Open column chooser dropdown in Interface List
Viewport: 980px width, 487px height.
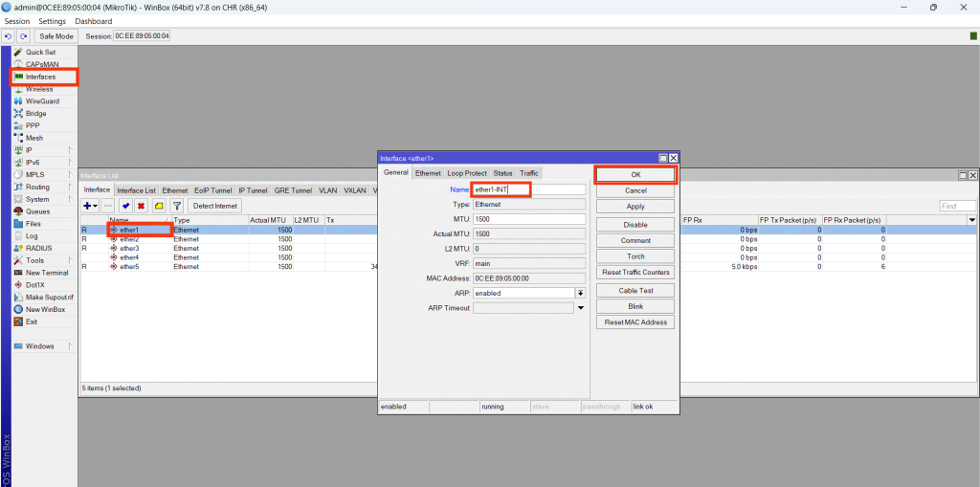(972, 220)
